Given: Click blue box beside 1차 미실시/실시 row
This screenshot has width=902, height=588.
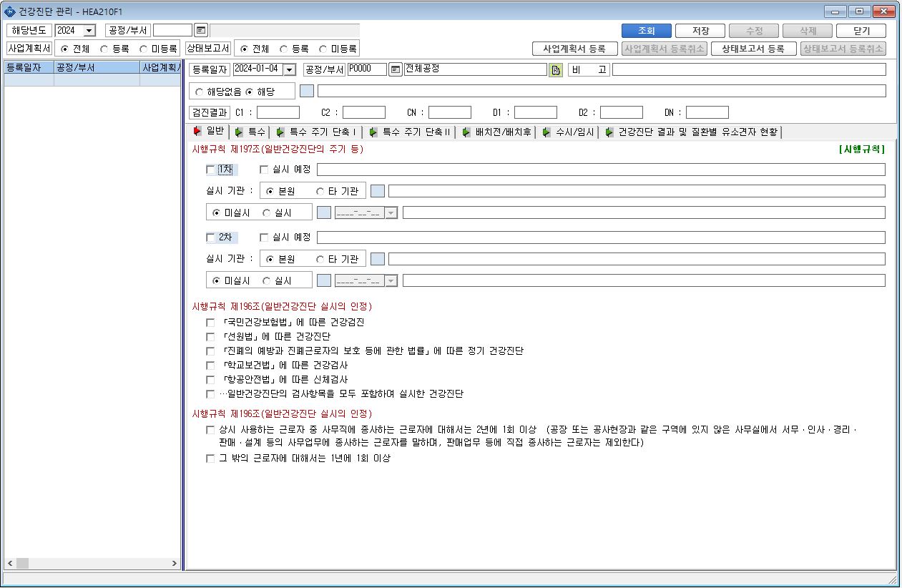Looking at the screenshot, I should tap(323, 212).
